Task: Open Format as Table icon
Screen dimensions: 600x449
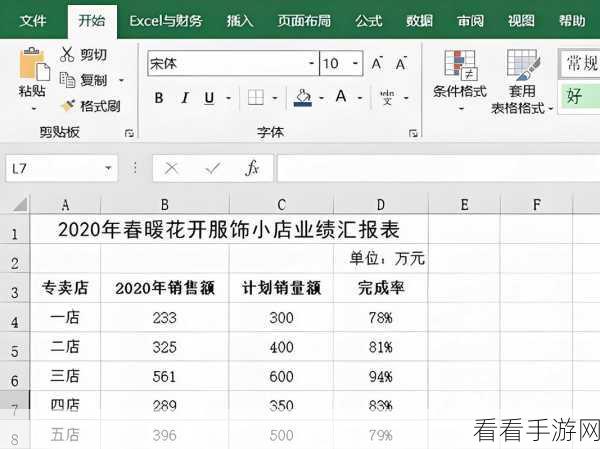Action: (x=523, y=65)
